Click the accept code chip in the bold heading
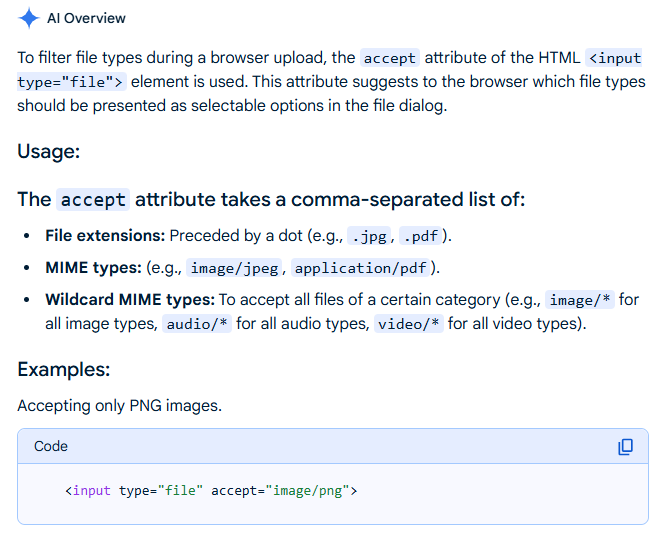 [93, 200]
